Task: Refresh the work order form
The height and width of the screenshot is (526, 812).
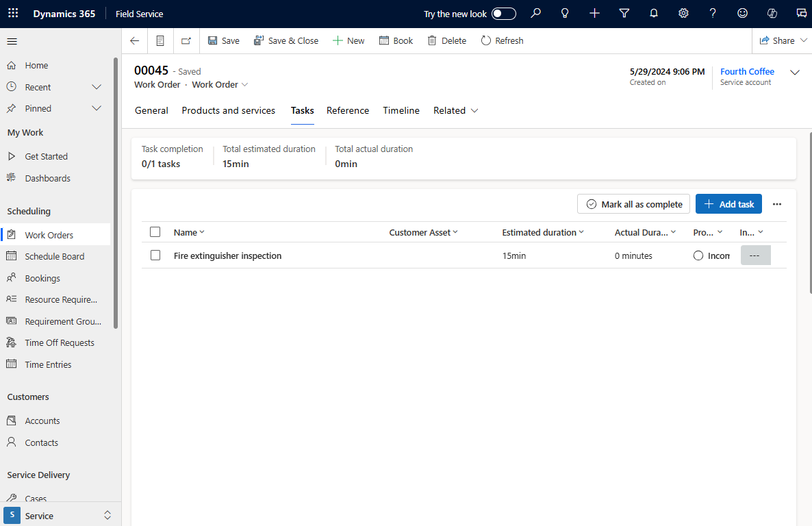Action: tap(503, 41)
